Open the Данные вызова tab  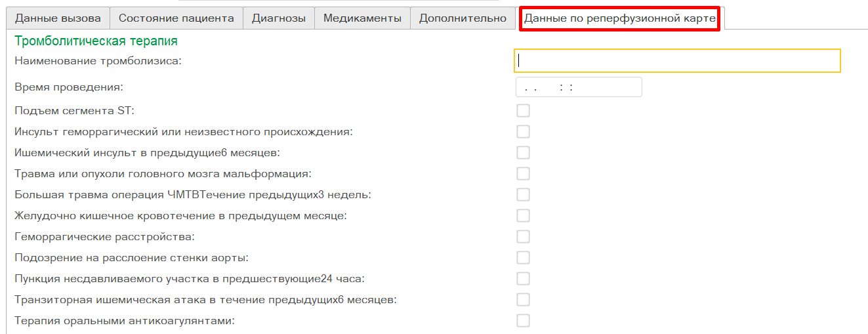click(x=58, y=18)
